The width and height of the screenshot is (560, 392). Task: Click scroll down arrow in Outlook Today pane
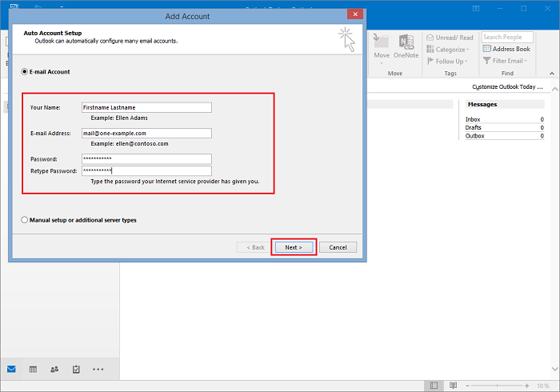pyautogui.click(x=554, y=369)
